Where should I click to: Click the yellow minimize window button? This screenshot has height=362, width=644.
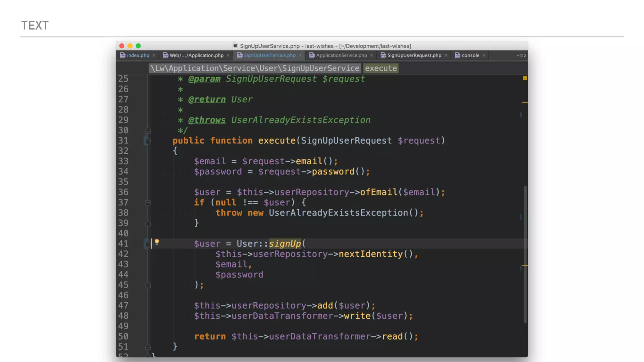(130, 46)
